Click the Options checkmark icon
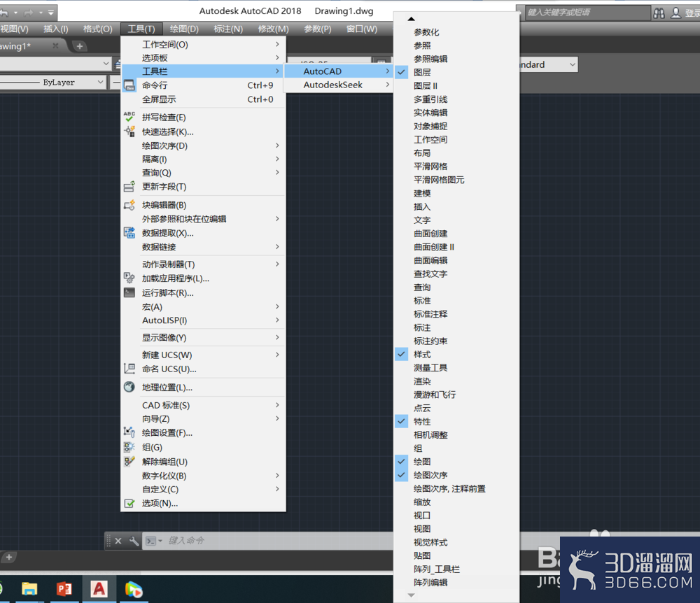The image size is (700, 603). tap(129, 503)
